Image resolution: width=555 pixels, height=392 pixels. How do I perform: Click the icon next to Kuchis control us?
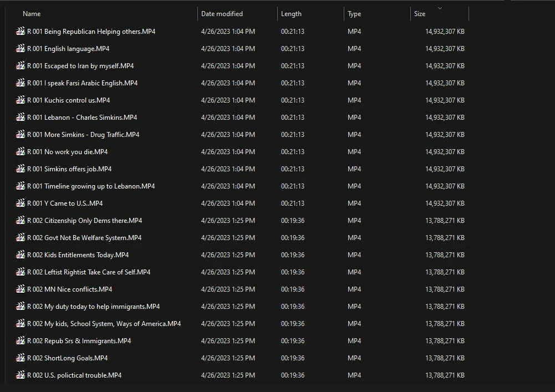click(x=21, y=100)
